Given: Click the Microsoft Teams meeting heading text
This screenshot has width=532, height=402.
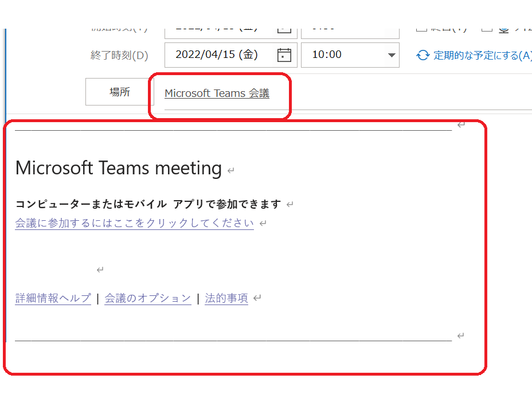Looking at the screenshot, I should point(119,168).
